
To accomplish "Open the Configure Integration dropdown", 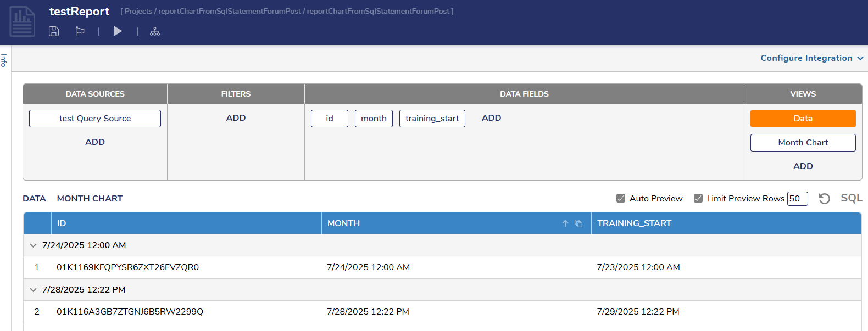I will [x=811, y=58].
